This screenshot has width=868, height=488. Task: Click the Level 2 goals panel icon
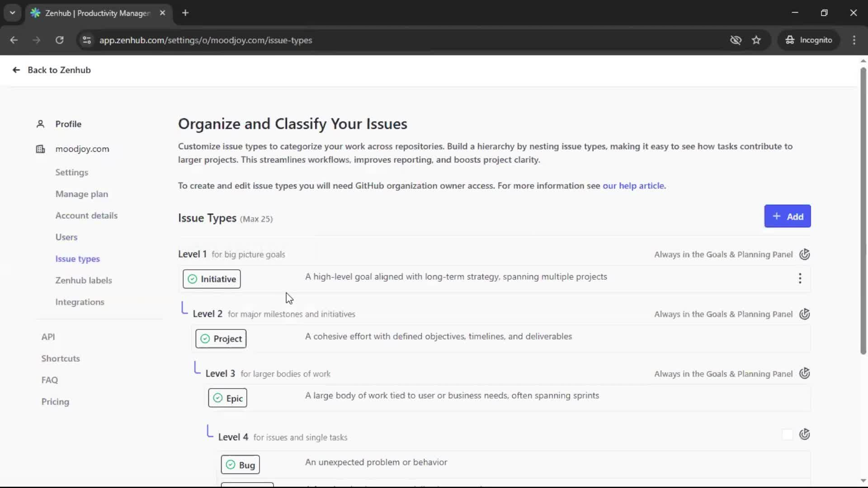804,314
